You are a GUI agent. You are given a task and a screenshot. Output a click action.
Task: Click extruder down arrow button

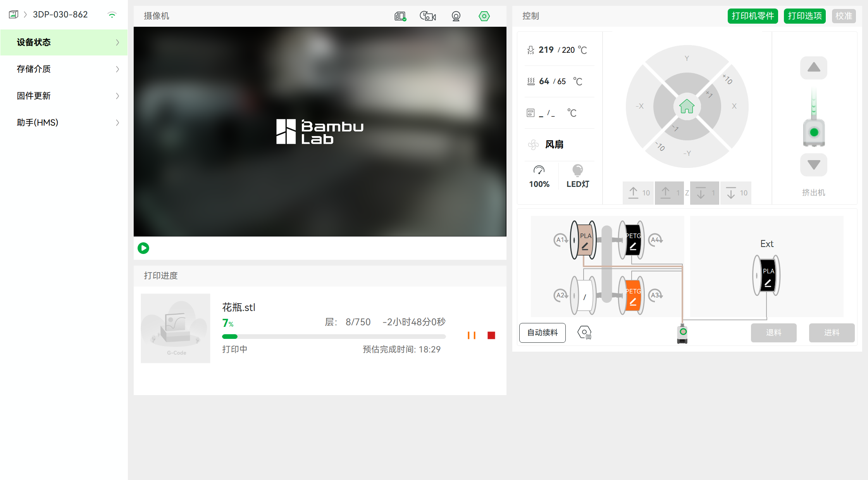[814, 165]
